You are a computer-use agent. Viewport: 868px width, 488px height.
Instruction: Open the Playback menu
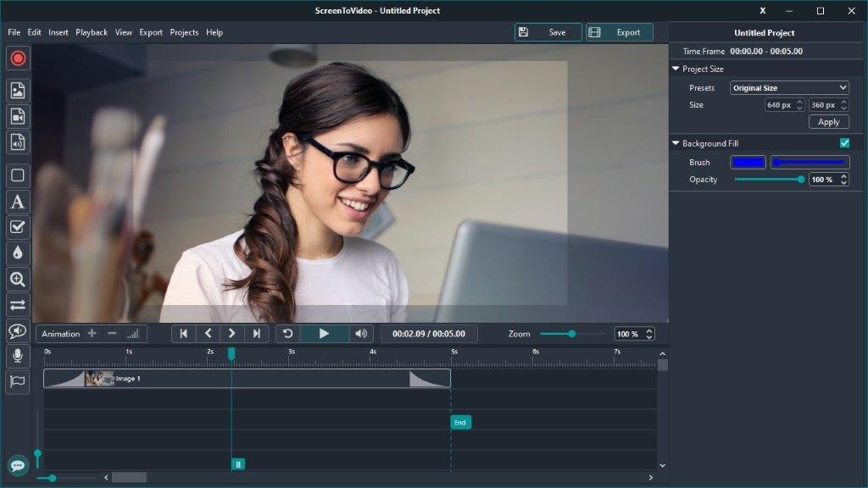[x=91, y=32]
